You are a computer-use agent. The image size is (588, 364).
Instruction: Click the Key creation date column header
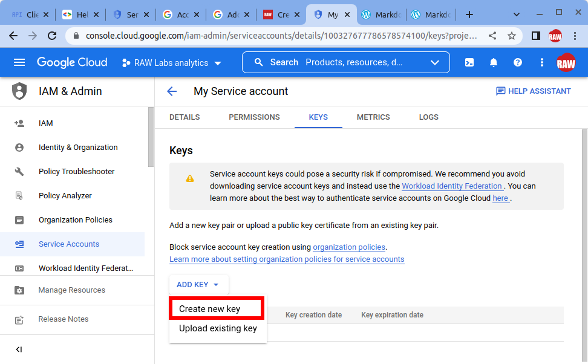coord(313,315)
